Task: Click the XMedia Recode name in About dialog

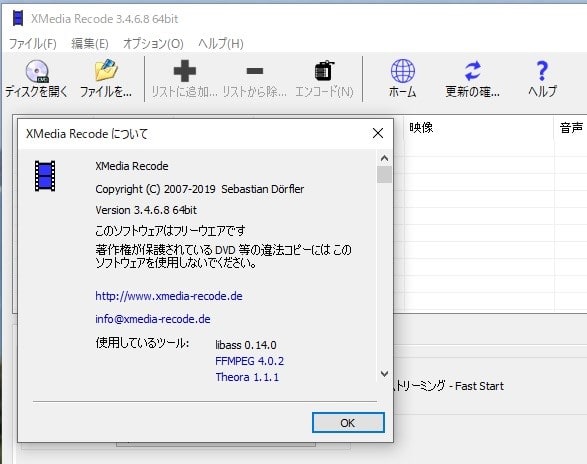Action: point(132,166)
